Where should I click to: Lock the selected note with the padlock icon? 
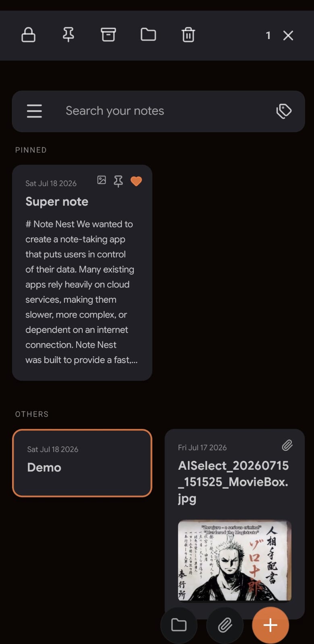tap(28, 35)
